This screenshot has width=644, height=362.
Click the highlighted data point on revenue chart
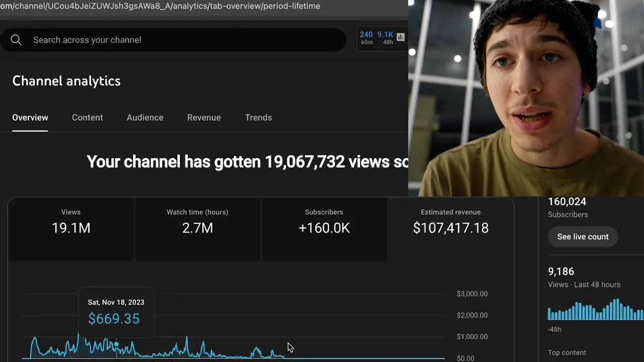click(116, 344)
